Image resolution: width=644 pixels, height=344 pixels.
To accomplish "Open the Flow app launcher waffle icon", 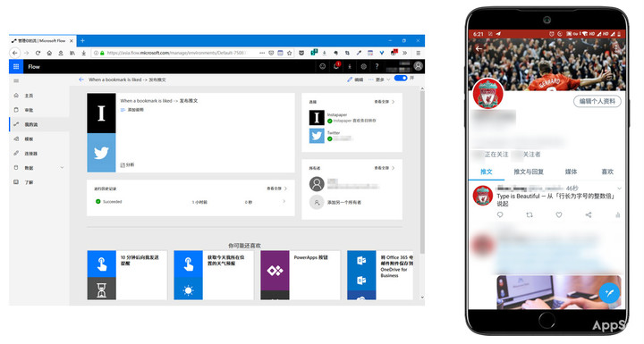I will pyautogui.click(x=16, y=66).
